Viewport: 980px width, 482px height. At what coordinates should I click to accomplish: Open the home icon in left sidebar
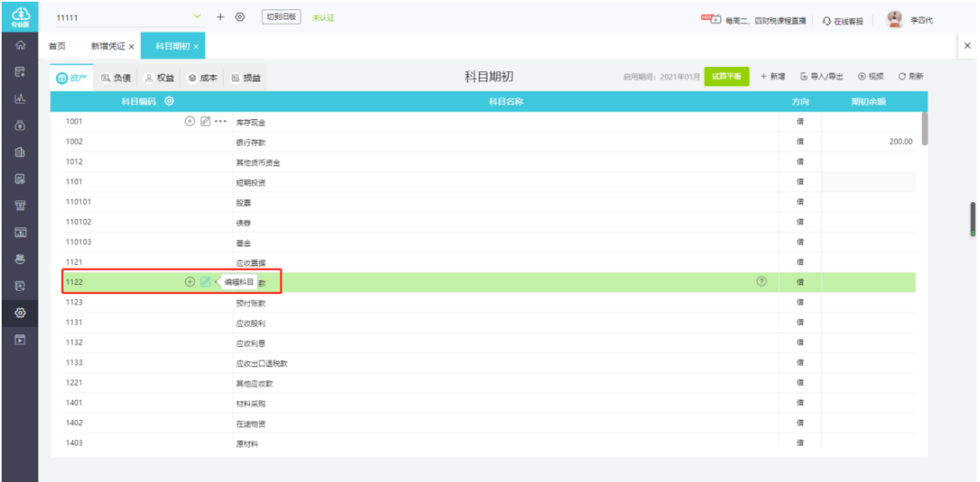coord(20,45)
